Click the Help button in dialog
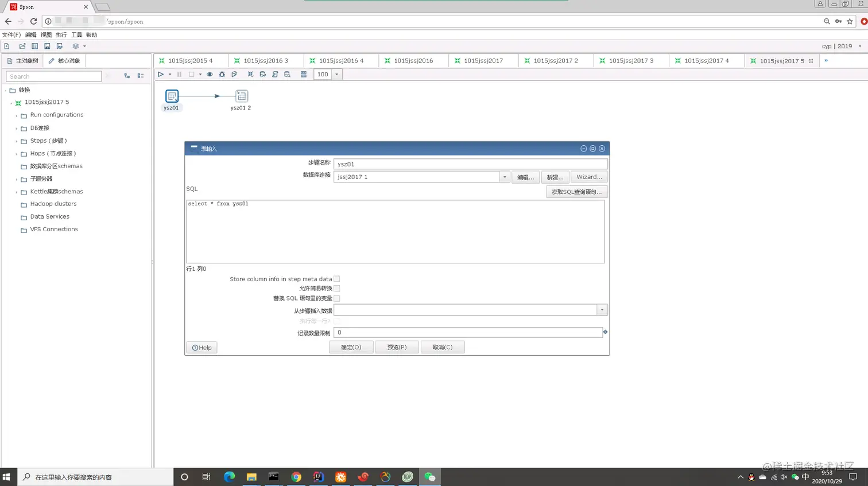Screen dimensions: 868x486 click(x=201, y=347)
